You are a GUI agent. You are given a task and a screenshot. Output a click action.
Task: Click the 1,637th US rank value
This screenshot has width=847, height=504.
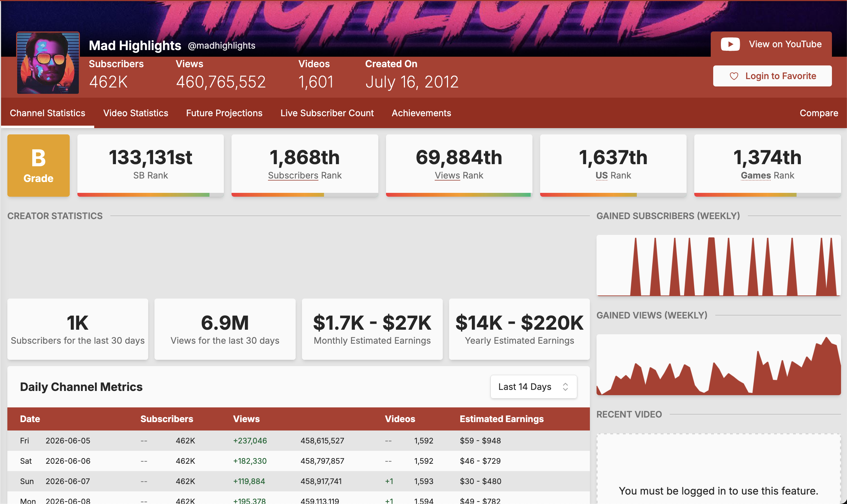[x=613, y=157]
